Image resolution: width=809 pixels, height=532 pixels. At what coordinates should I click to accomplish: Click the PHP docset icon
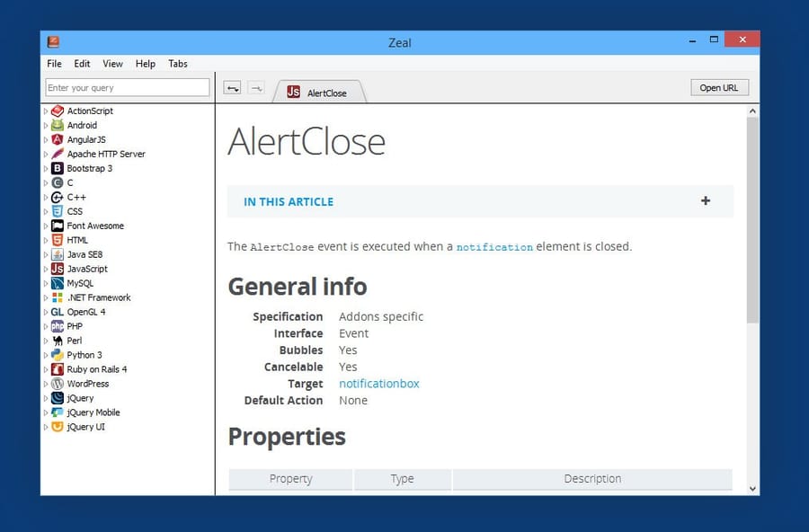[x=58, y=326]
